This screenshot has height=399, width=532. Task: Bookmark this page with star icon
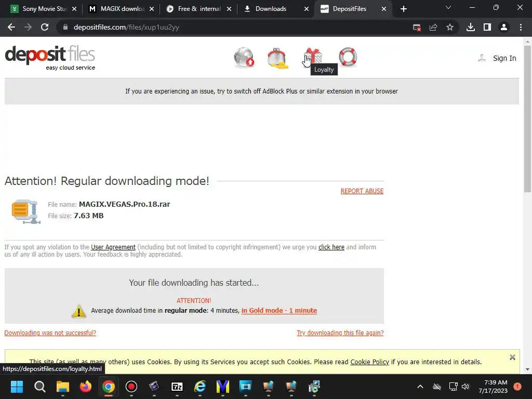pos(449,27)
